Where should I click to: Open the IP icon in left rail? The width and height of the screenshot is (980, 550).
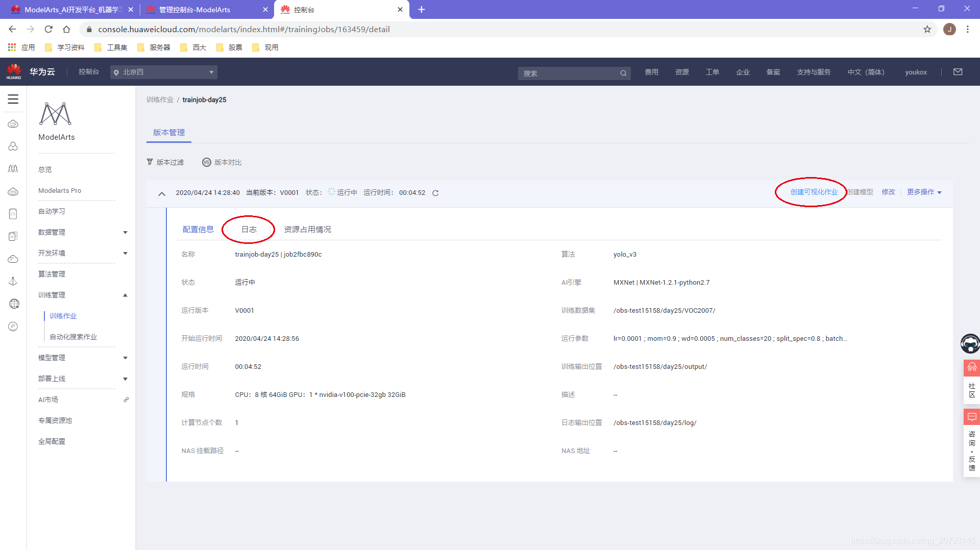pos(13,327)
